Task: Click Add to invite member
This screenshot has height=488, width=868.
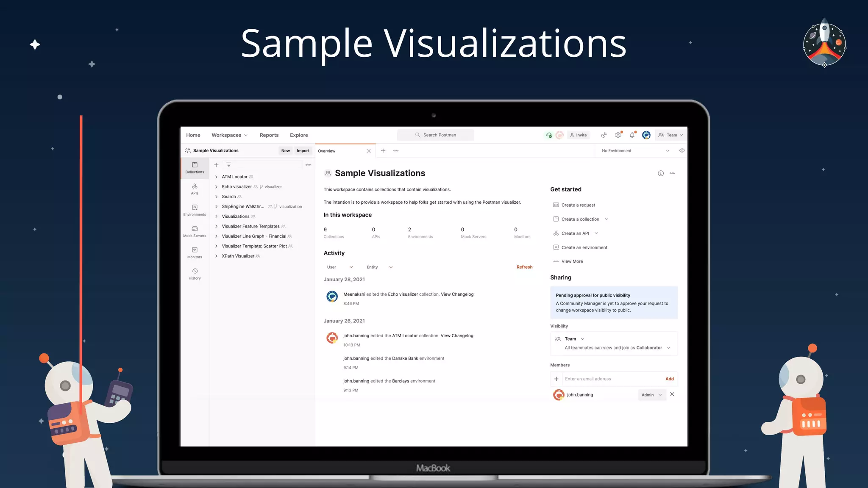Action: (x=670, y=379)
